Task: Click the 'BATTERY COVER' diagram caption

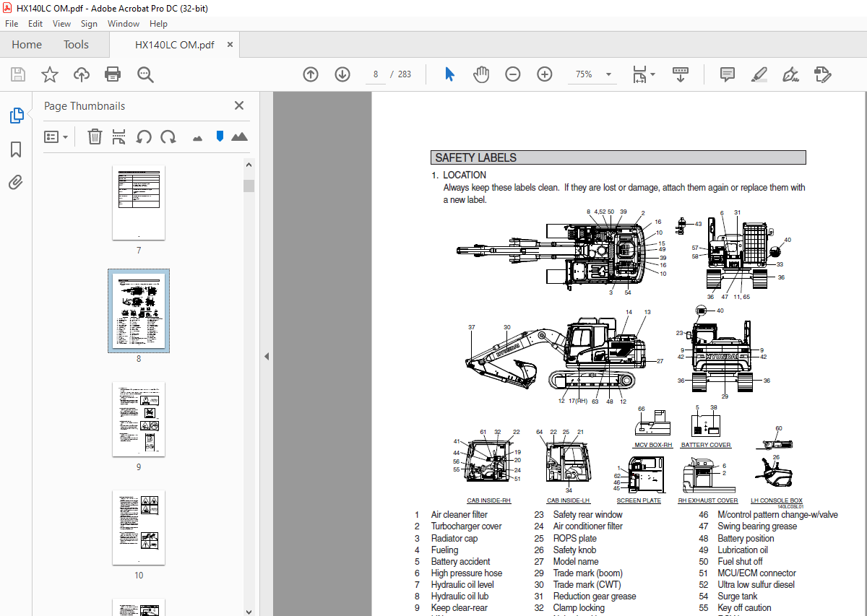Action: pos(706,445)
